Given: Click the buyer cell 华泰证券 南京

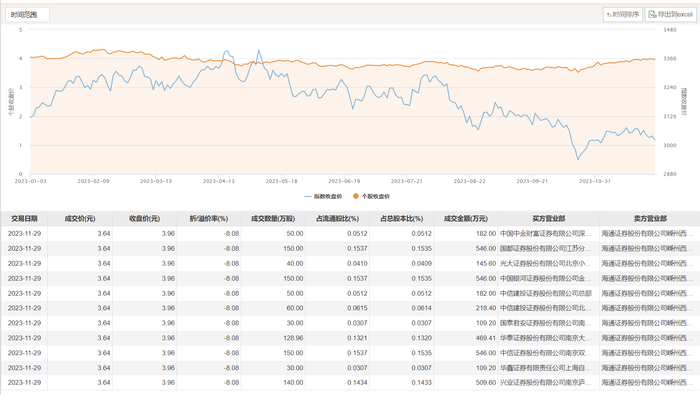Looking at the screenshot, I should coord(546,338).
